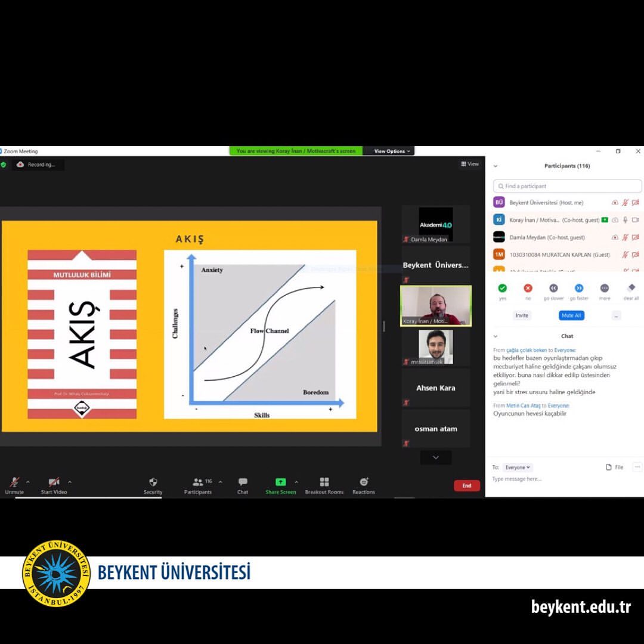Click the 'Find a participant' search field
The image size is (644, 644).
[x=567, y=186]
